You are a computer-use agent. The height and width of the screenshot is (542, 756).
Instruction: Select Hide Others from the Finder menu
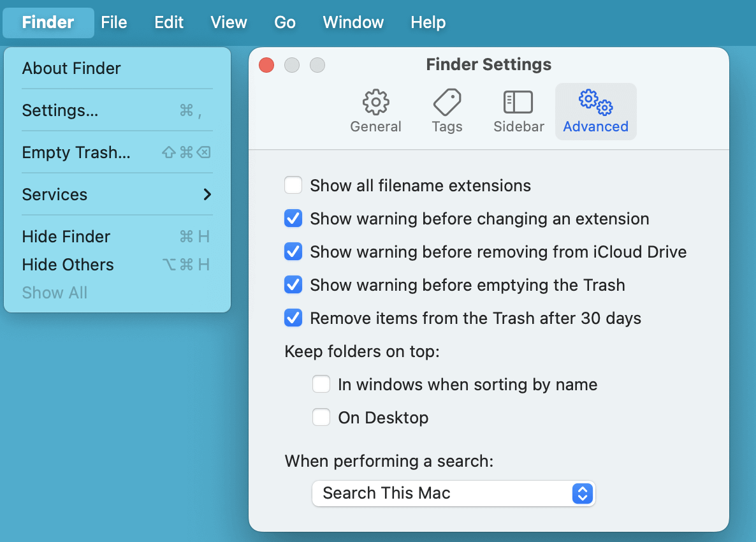(68, 264)
